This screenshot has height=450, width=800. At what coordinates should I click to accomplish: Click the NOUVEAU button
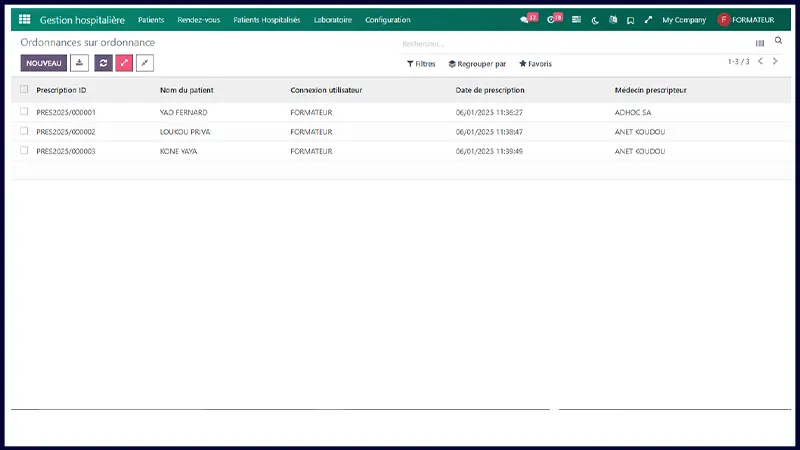[x=43, y=63]
